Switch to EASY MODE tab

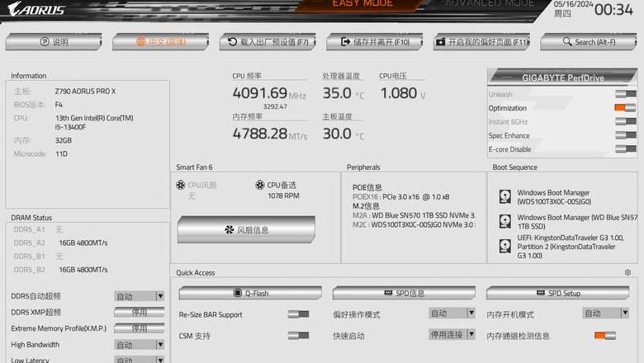coord(362,3)
